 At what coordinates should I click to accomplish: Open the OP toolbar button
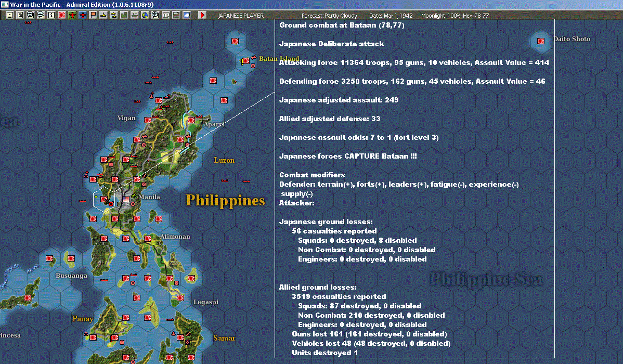166,15
